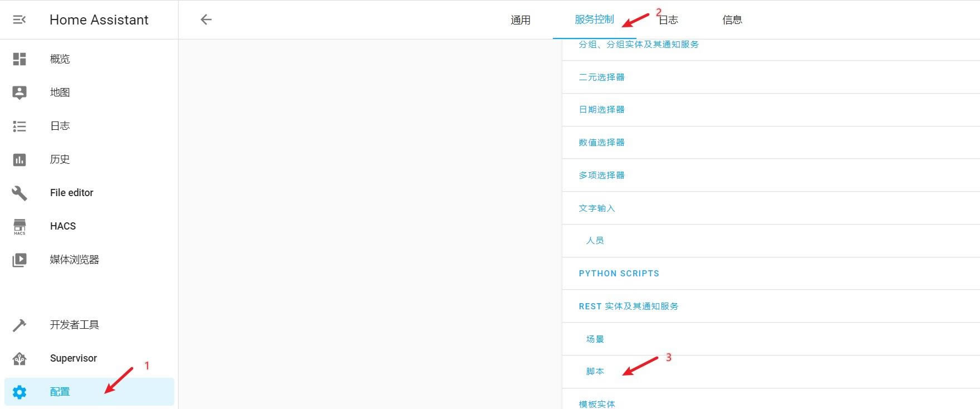
Task: Reload PYTHON SCRIPTS
Action: pyautogui.click(x=619, y=274)
